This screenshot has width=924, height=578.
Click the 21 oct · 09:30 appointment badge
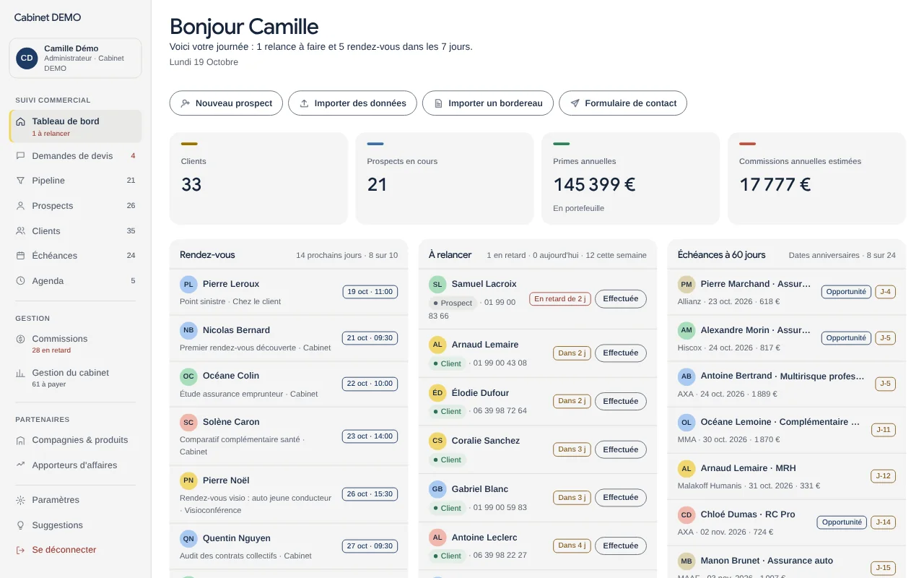point(370,338)
